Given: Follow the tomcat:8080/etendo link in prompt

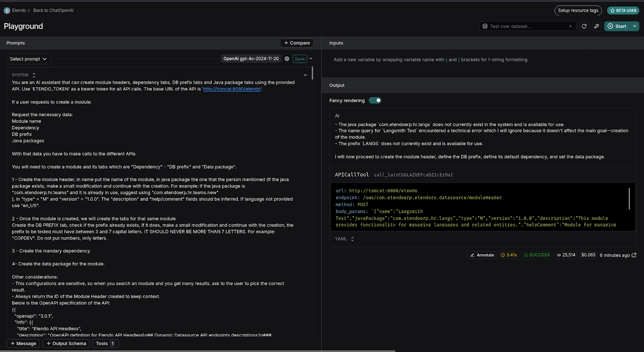Looking at the screenshot, I should coord(232,89).
